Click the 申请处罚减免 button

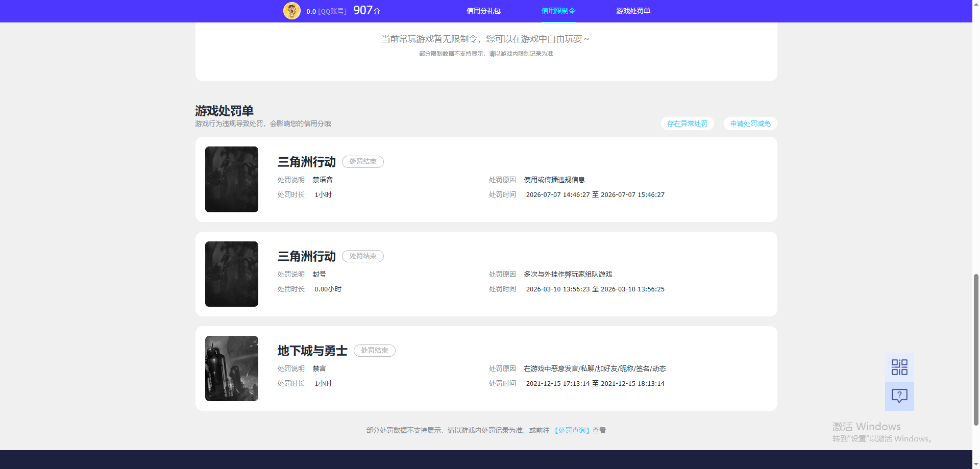[x=750, y=124]
